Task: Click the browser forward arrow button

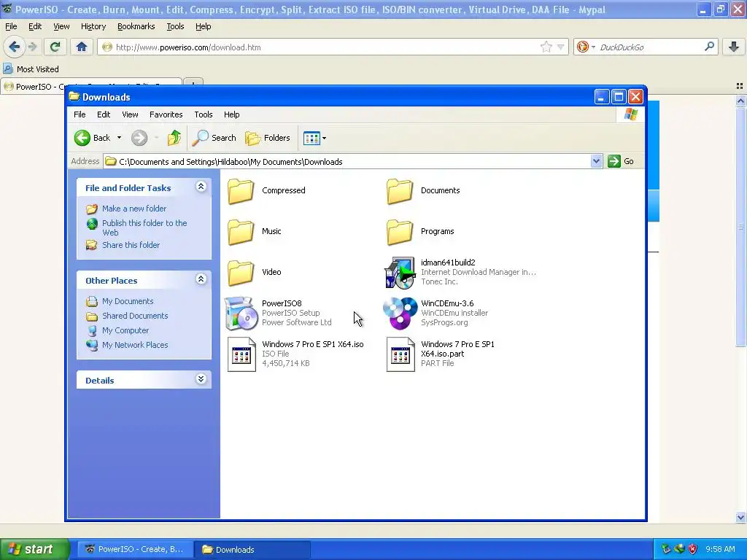Action: click(x=32, y=47)
